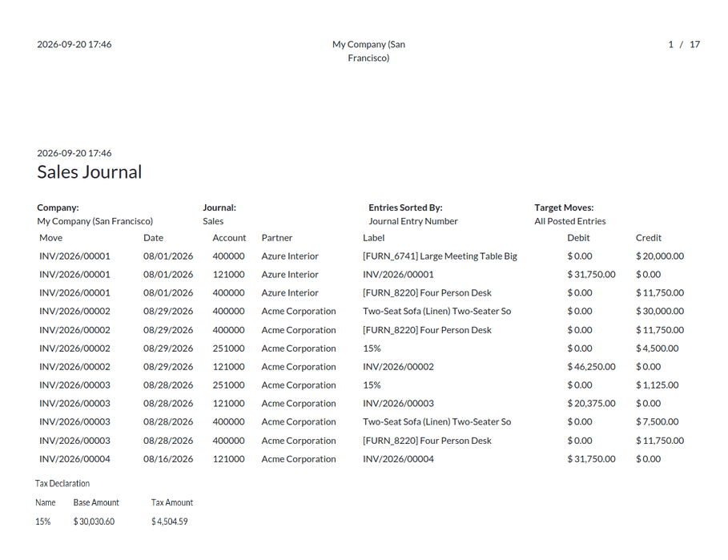Click the Sales journal value
Screen dimensions: 728x560
point(213,221)
